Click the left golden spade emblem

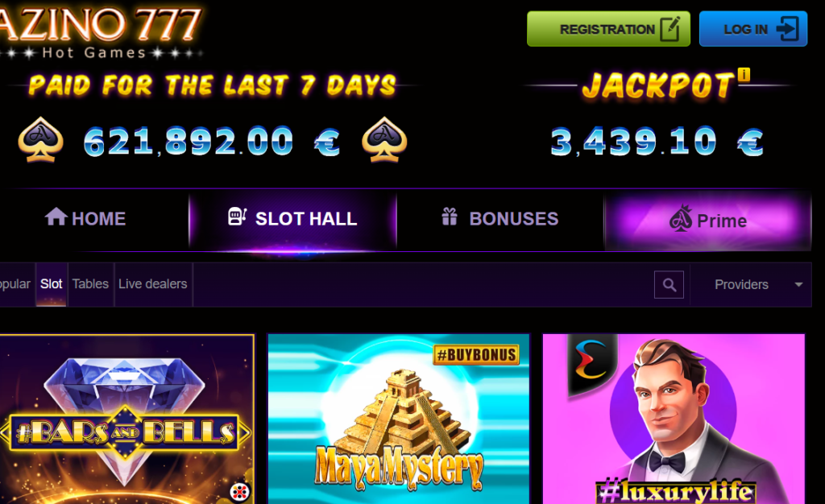tap(40, 139)
